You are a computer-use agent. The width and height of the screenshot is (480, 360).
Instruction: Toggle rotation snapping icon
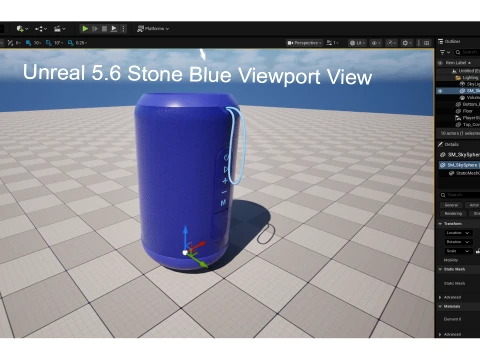49,43
